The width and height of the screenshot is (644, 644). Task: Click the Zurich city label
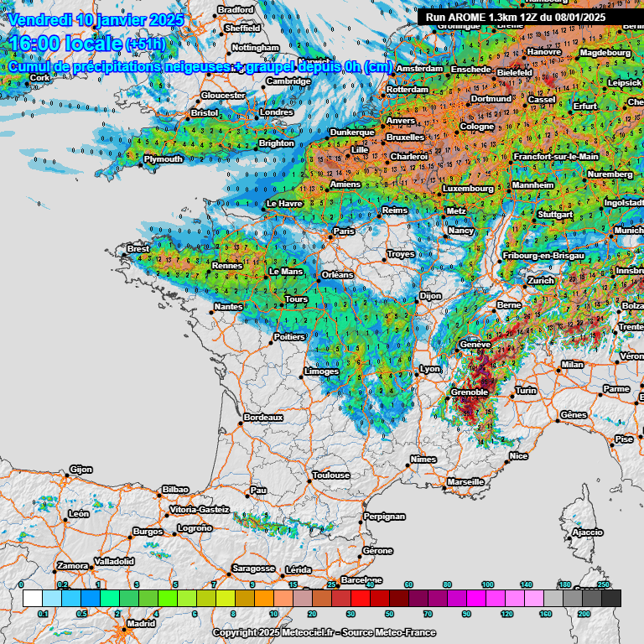point(541,281)
